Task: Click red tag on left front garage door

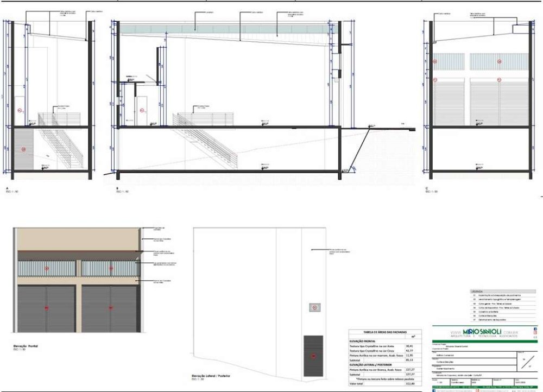Action: [x=47, y=308]
